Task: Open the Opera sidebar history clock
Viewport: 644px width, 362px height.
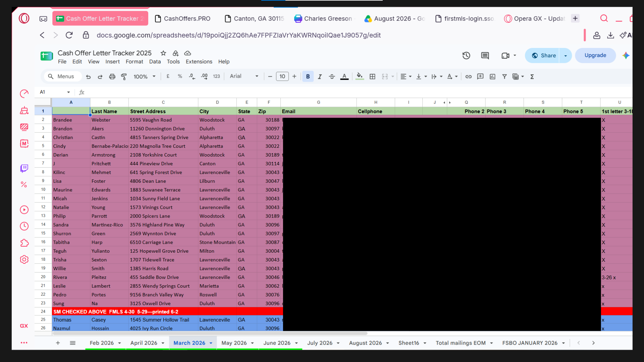Action: click(24, 226)
